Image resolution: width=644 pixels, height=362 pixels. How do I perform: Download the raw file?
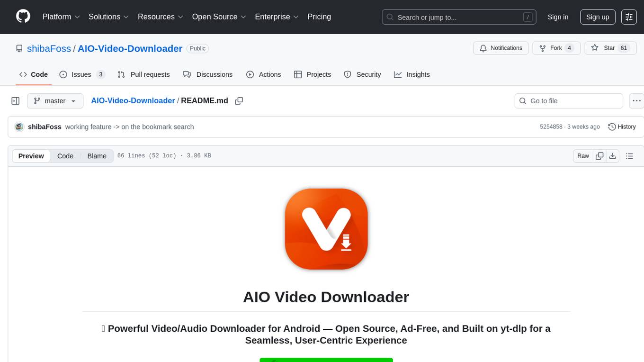pos(613,156)
